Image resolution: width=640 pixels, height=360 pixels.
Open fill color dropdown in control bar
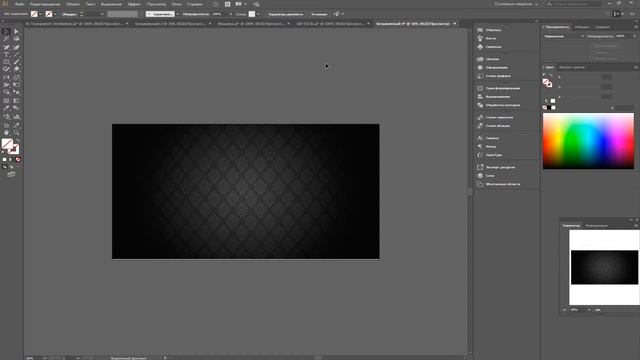coord(40,14)
